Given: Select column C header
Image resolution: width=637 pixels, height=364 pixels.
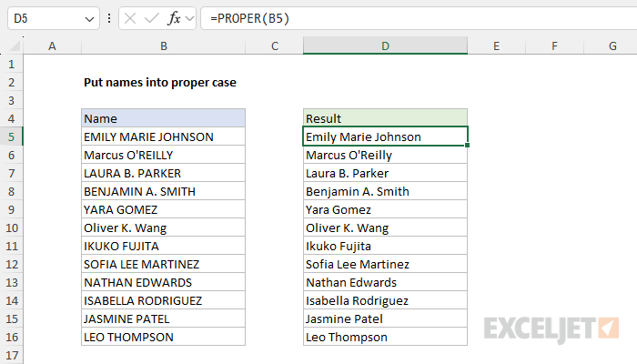Looking at the screenshot, I should (275, 45).
